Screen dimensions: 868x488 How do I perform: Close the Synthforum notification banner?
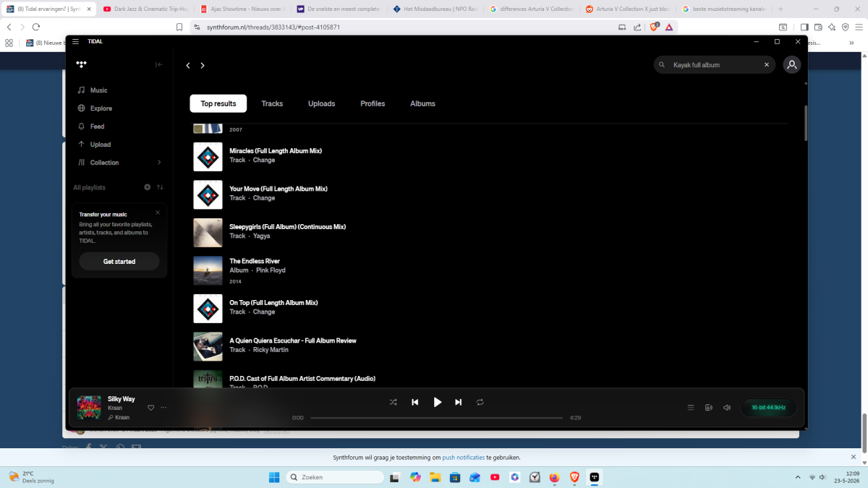point(854,457)
